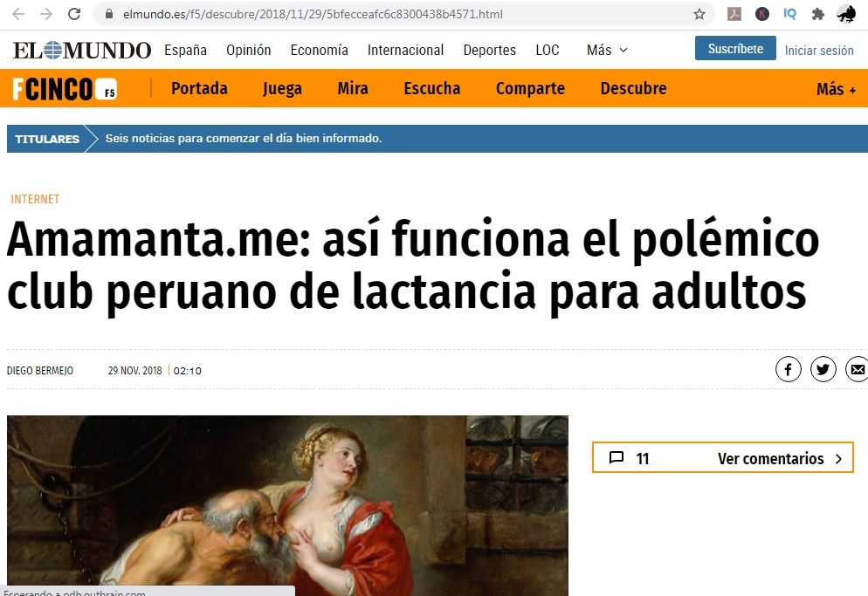
Task: Reload the page with refresh icon
Action: click(x=74, y=14)
